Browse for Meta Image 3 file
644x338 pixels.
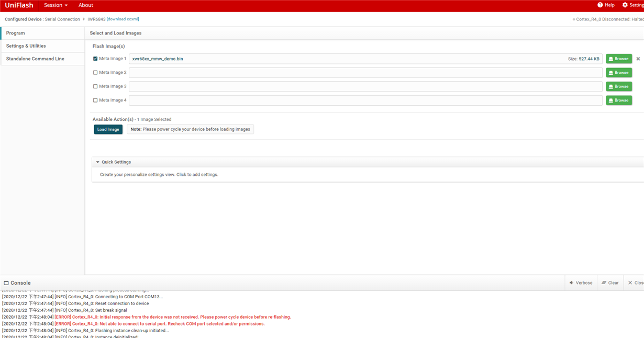[619, 86]
